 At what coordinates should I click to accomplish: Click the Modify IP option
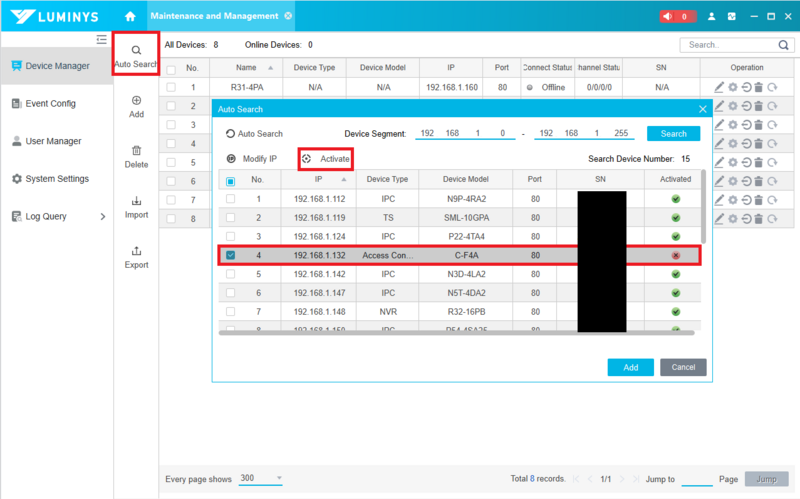pos(252,159)
